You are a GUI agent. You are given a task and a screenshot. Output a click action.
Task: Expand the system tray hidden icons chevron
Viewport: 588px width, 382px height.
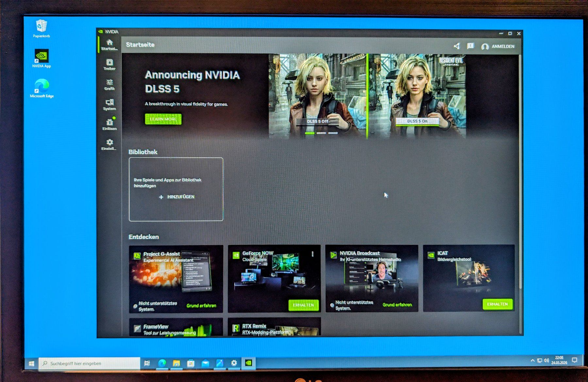(x=532, y=360)
